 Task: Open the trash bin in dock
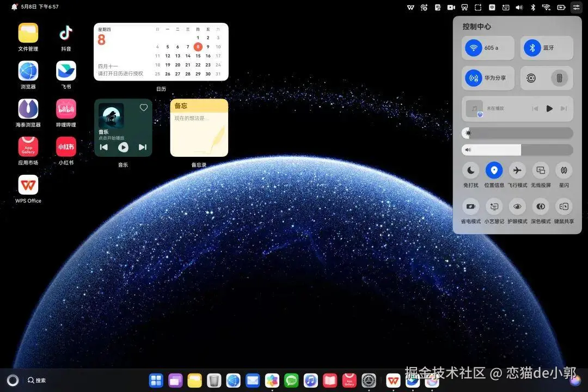214,381
